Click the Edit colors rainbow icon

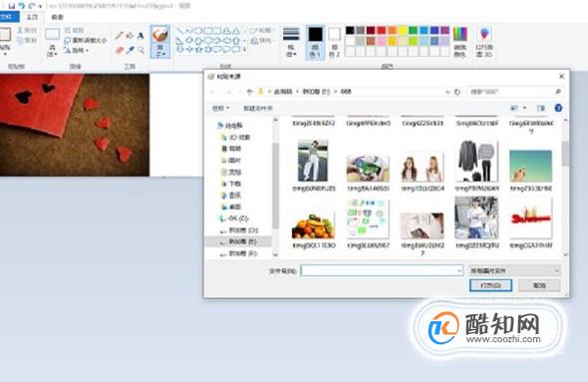pyautogui.click(x=460, y=42)
